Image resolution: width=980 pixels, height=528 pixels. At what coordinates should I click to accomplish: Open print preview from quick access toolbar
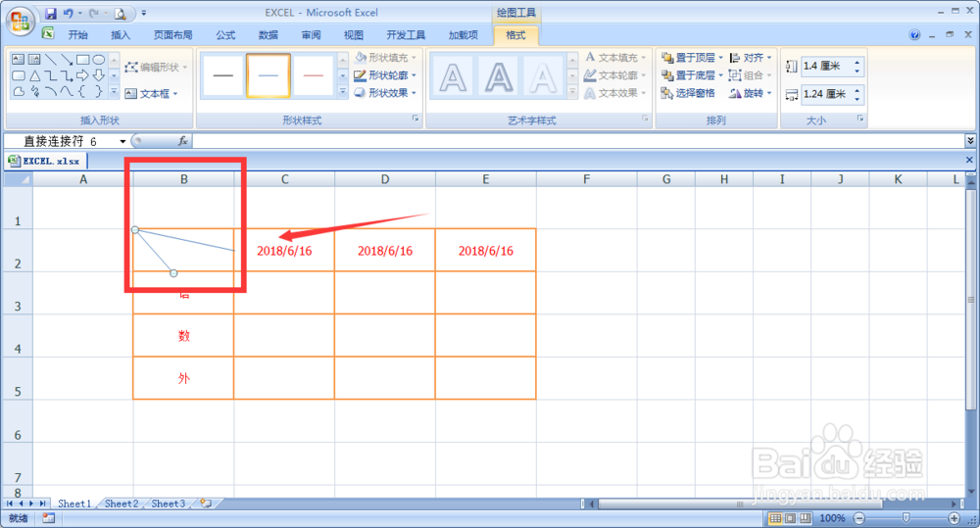(x=120, y=13)
